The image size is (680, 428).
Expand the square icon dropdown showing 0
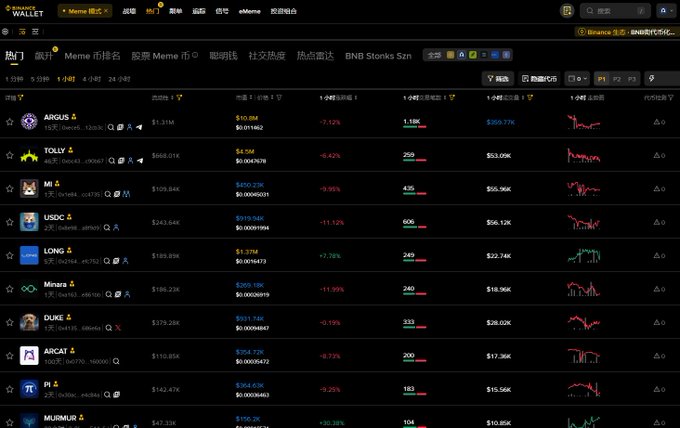pyautogui.click(x=577, y=78)
